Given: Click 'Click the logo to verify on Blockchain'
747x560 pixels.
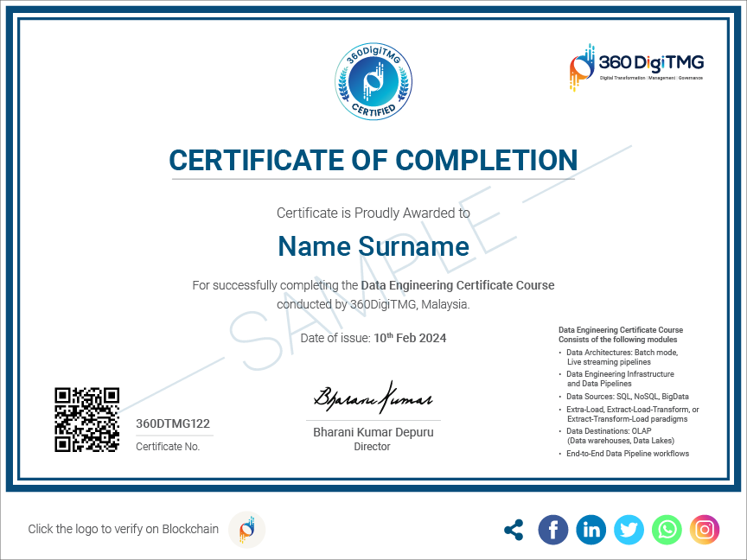Looking at the screenshot, I should [124, 529].
